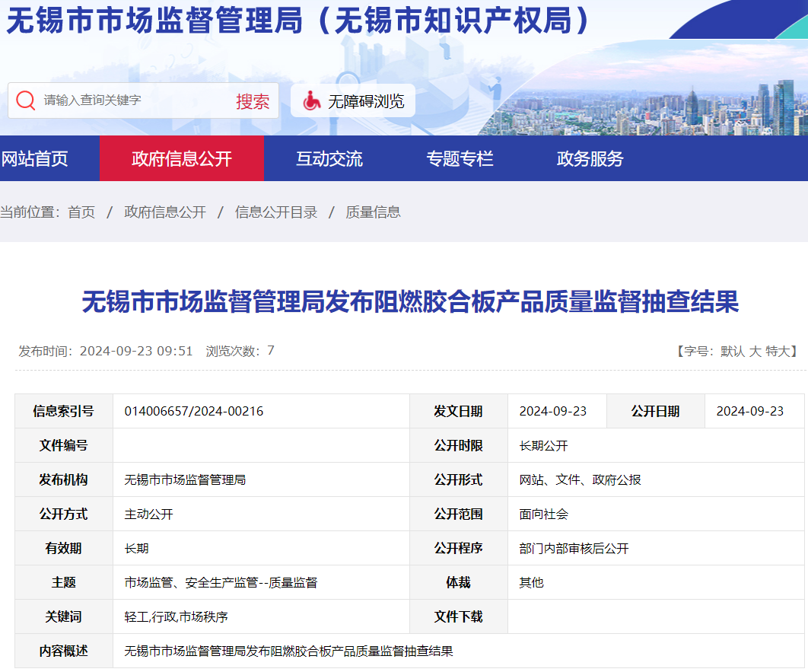Focus the keyword search input field
808x672 pixels.
(134, 100)
